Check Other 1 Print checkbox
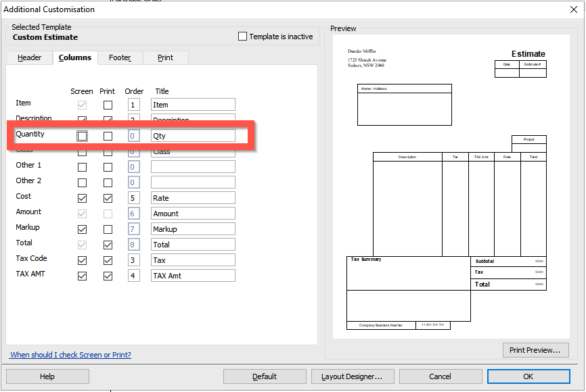This screenshot has height=392, width=586. pyautogui.click(x=108, y=167)
